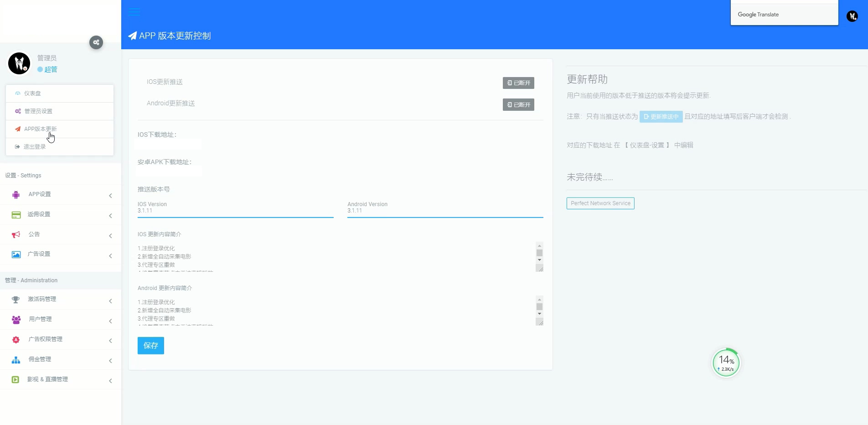Screen dimensions: 868x425
Task: Expand the 广告设置 chevron
Action: [x=110, y=256]
